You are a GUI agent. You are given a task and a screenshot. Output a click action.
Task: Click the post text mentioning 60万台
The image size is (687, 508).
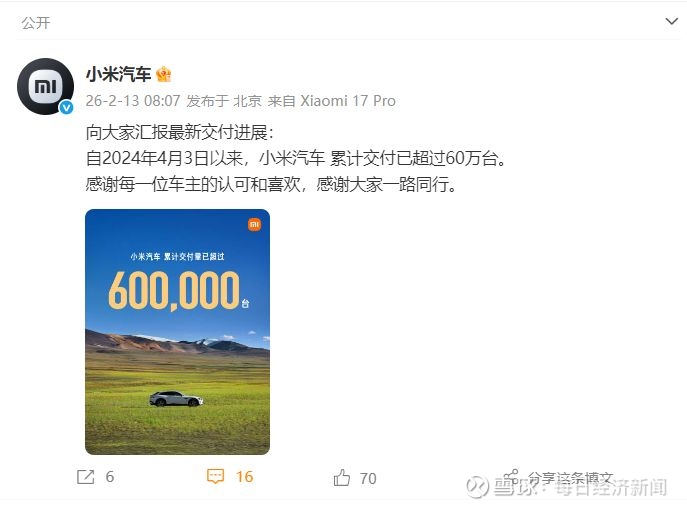pyautogui.click(x=296, y=158)
